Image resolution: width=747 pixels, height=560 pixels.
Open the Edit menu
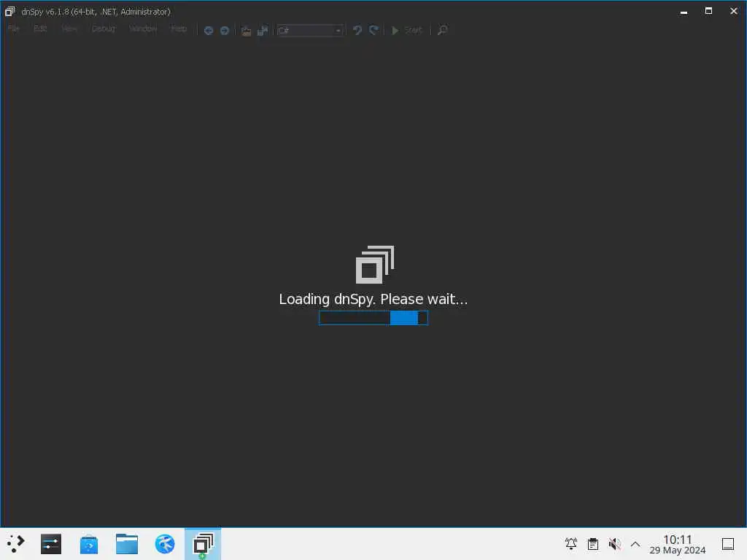click(40, 28)
